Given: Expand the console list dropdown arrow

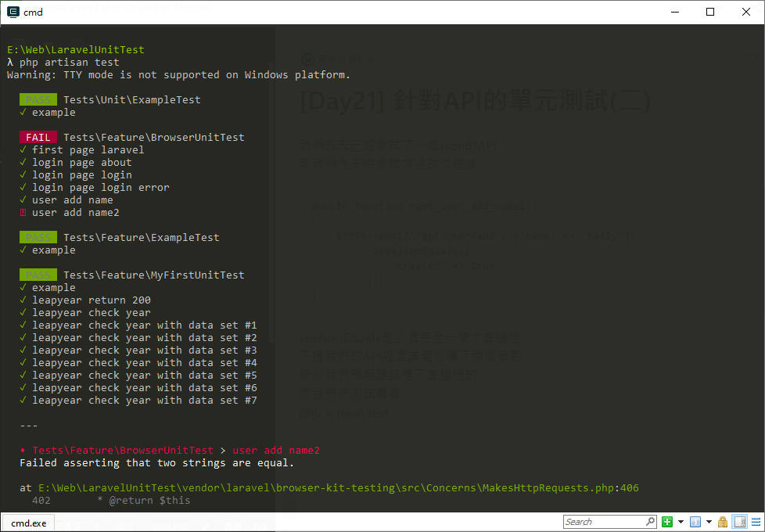Looking at the screenshot, I should click(709, 522).
